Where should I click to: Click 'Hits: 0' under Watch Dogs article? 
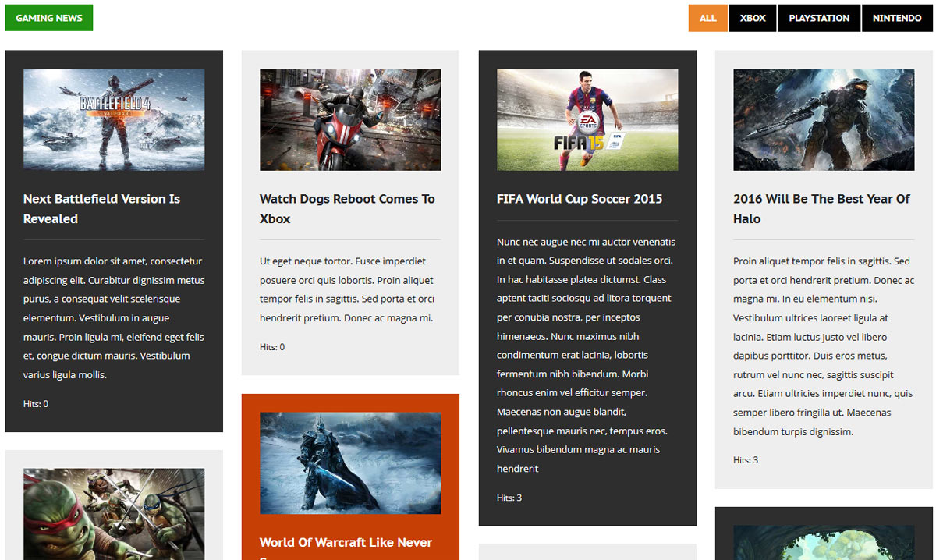[x=272, y=347]
